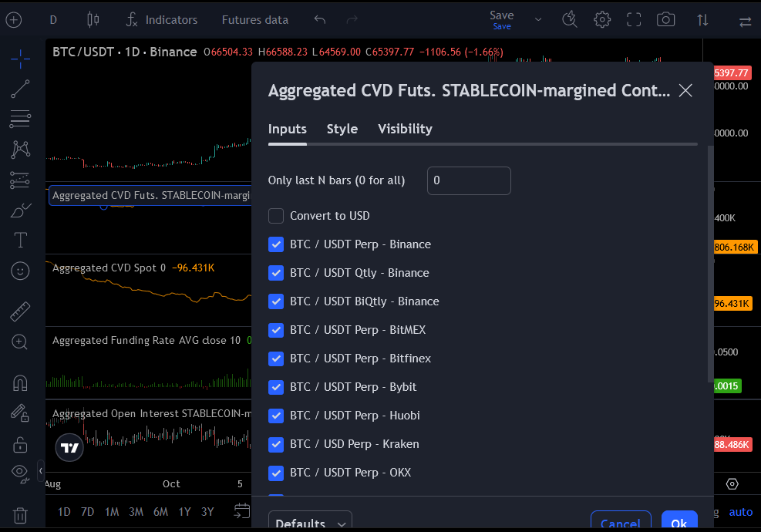The height and width of the screenshot is (532, 761).
Task: Delete drawings with trash icon
Action: 20,515
